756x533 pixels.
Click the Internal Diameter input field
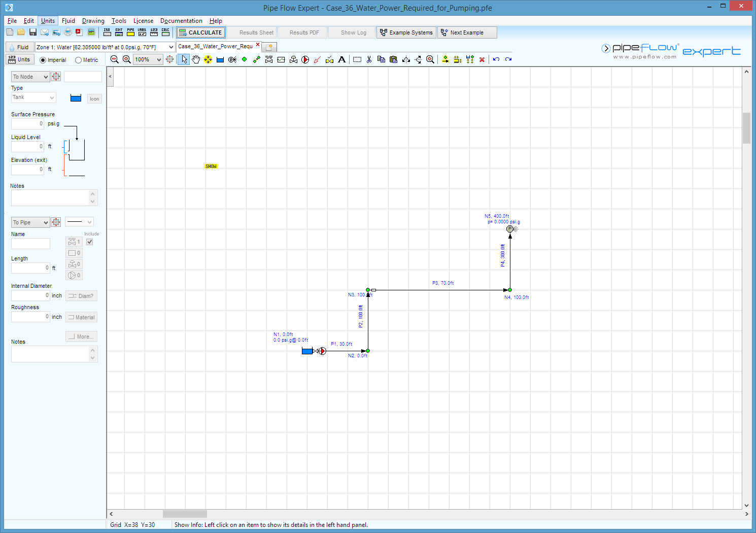[30, 295]
